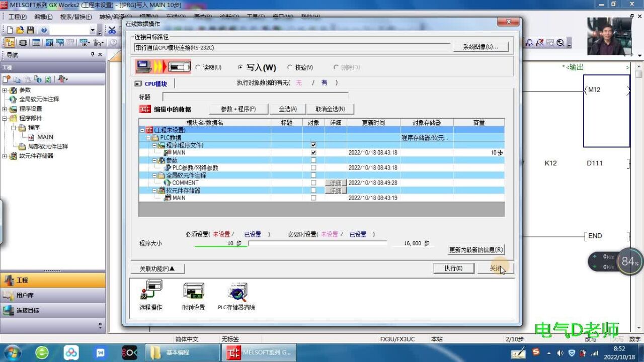Click the 全选(A) button
This screenshot has height=362, width=644.
pyautogui.click(x=288, y=109)
